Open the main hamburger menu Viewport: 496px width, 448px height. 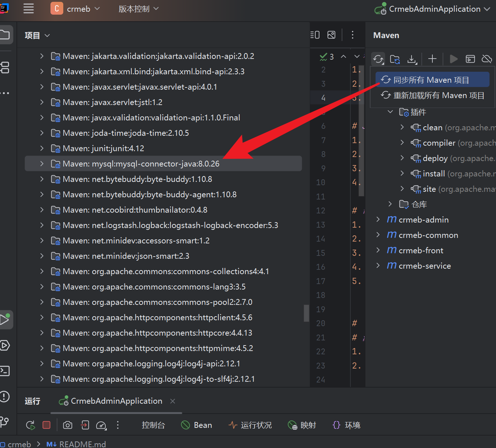pyautogui.click(x=29, y=9)
